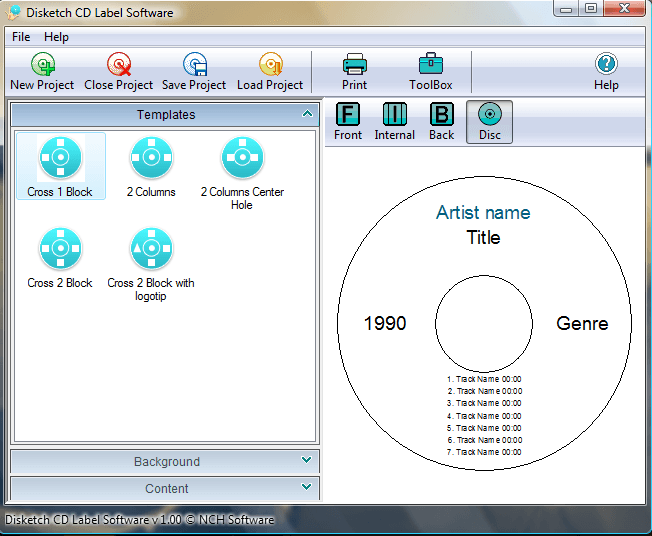Collapse the Templates panel chevron
652x536 pixels.
(307, 114)
